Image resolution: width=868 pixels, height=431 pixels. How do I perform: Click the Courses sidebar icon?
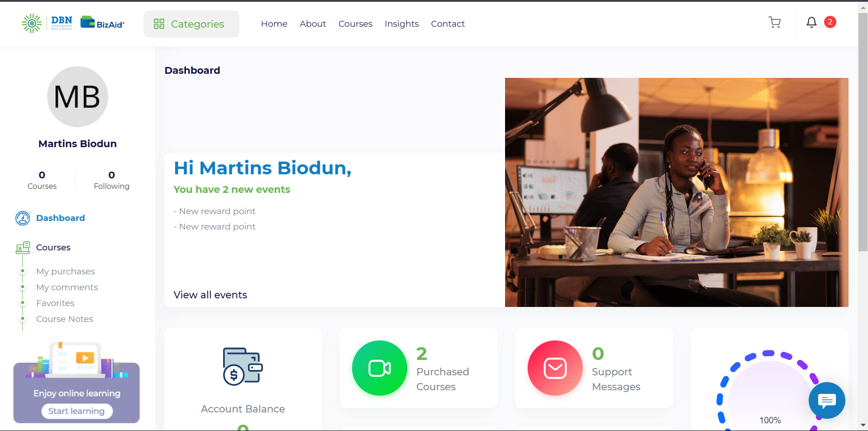[x=23, y=248]
